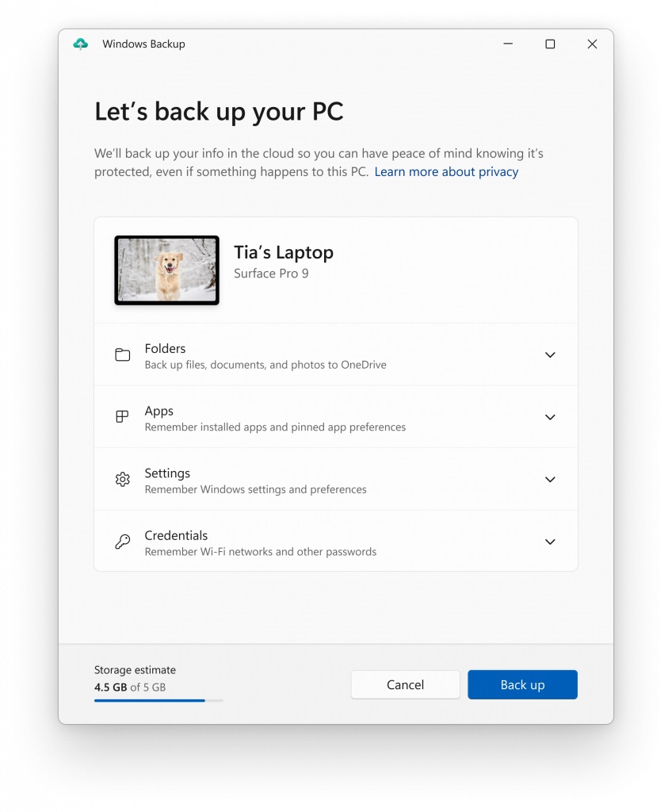
Task: Open the Learn more about privacy link
Action: pos(446,171)
